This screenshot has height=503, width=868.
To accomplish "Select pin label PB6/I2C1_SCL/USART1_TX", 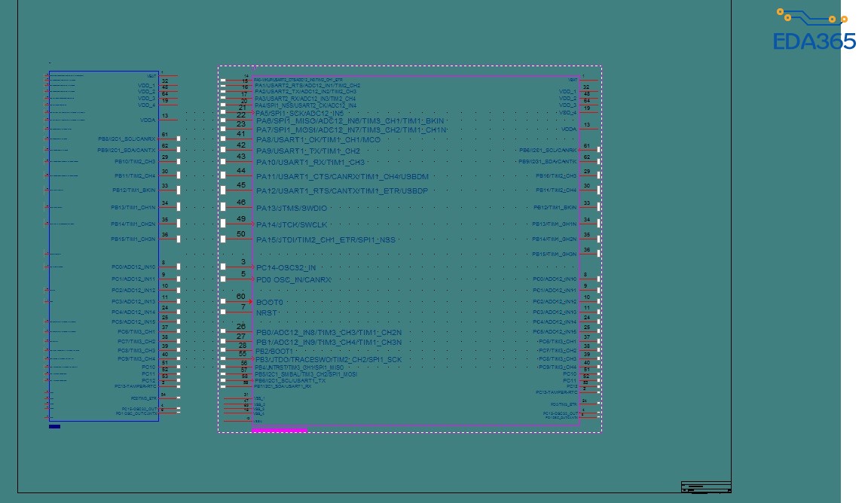I will (x=290, y=381).
